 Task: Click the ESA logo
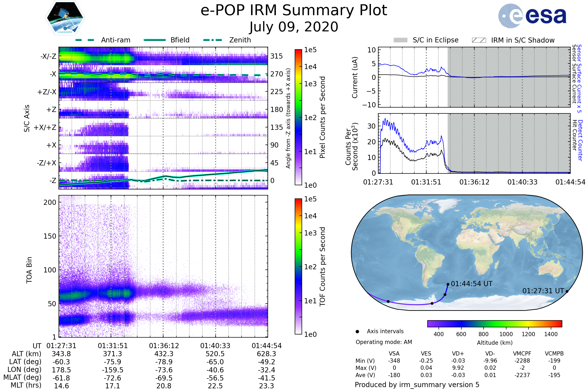(x=532, y=16)
